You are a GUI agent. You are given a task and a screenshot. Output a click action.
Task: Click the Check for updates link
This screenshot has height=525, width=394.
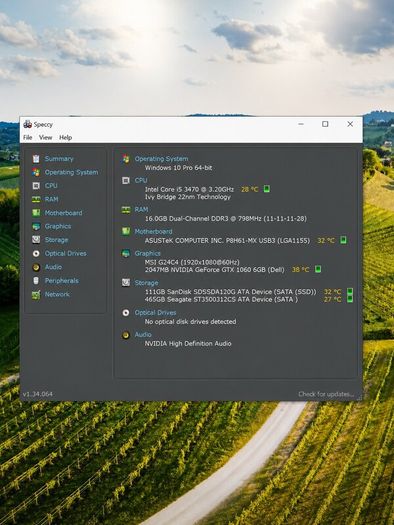pos(326,394)
